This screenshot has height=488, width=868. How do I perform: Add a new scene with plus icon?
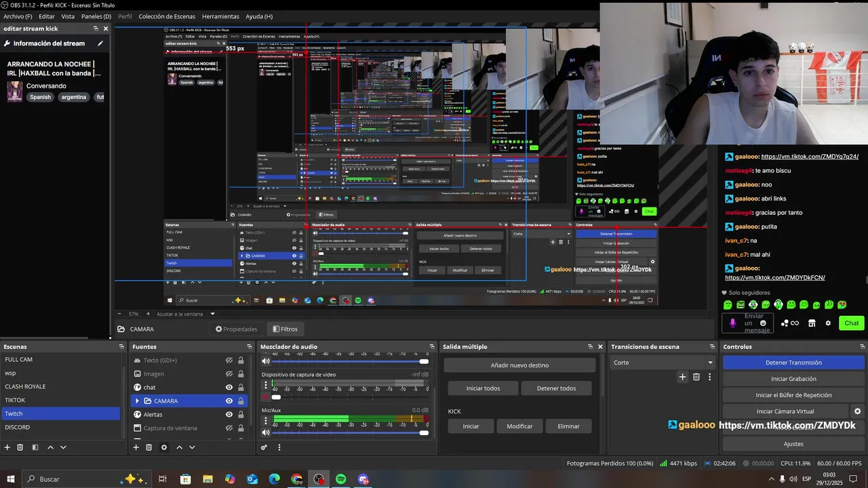[x=7, y=447]
